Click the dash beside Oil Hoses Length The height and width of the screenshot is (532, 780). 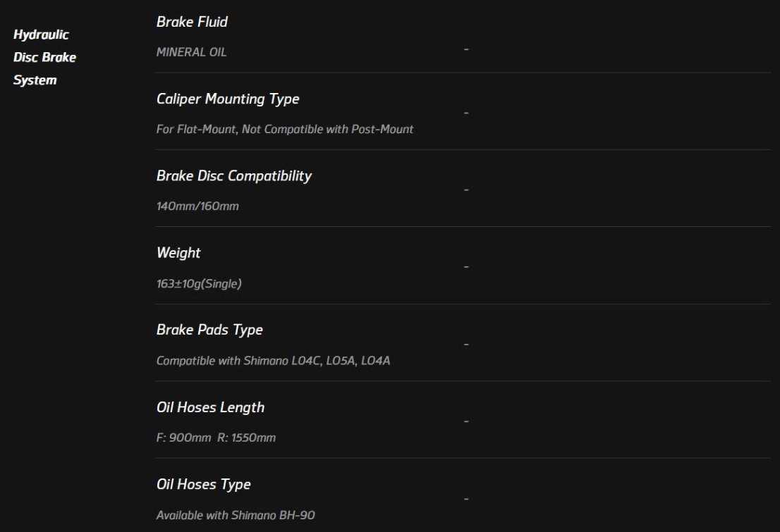(466, 421)
